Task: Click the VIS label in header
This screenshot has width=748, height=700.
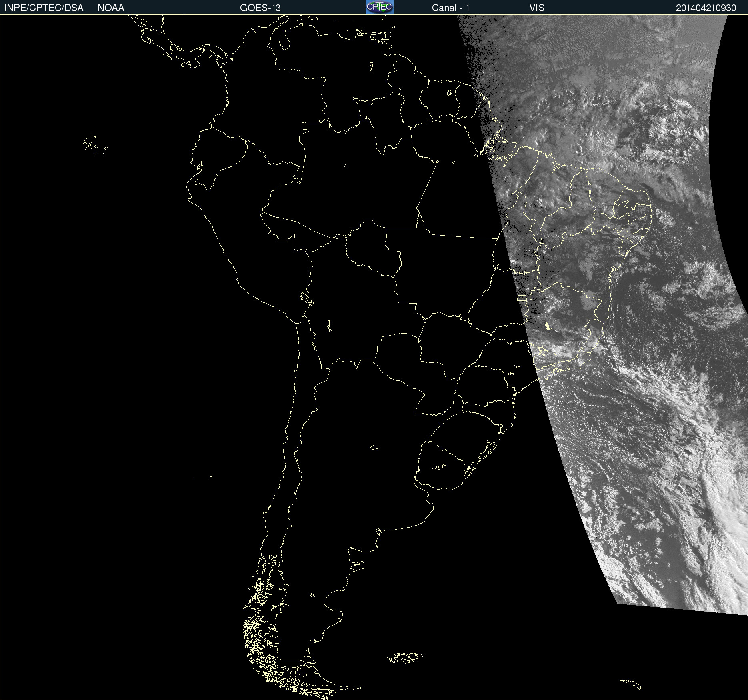Action: (x=537, y=8)
